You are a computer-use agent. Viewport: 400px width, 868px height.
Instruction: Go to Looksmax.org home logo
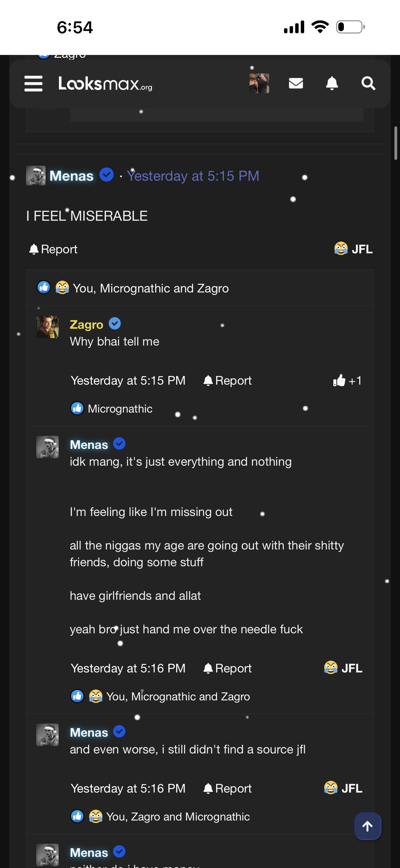pyautogui.click(x=105, y=83)
